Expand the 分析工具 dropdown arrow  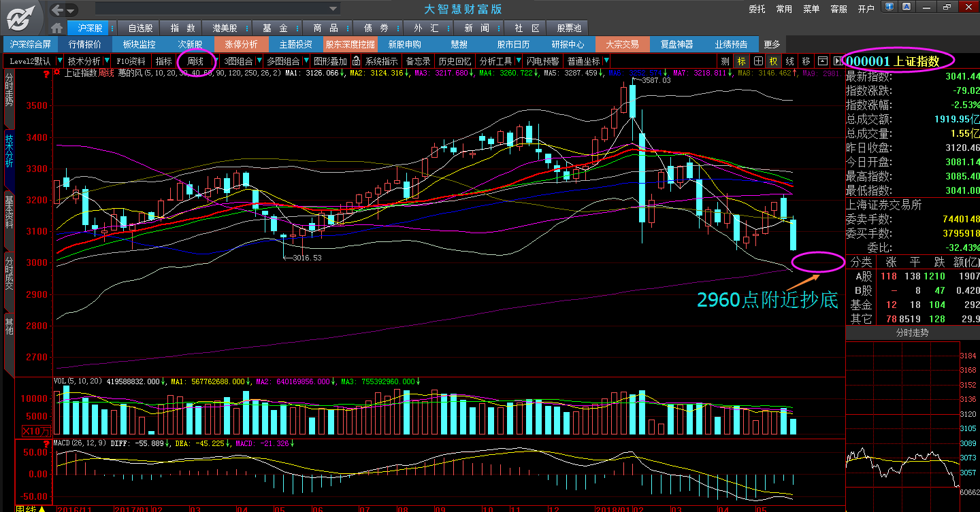coord(519,61)
